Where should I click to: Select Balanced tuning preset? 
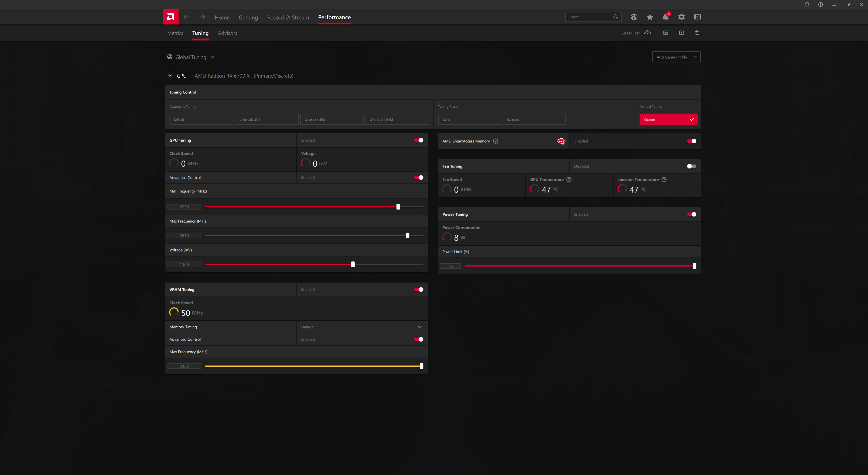click(534, 119)
